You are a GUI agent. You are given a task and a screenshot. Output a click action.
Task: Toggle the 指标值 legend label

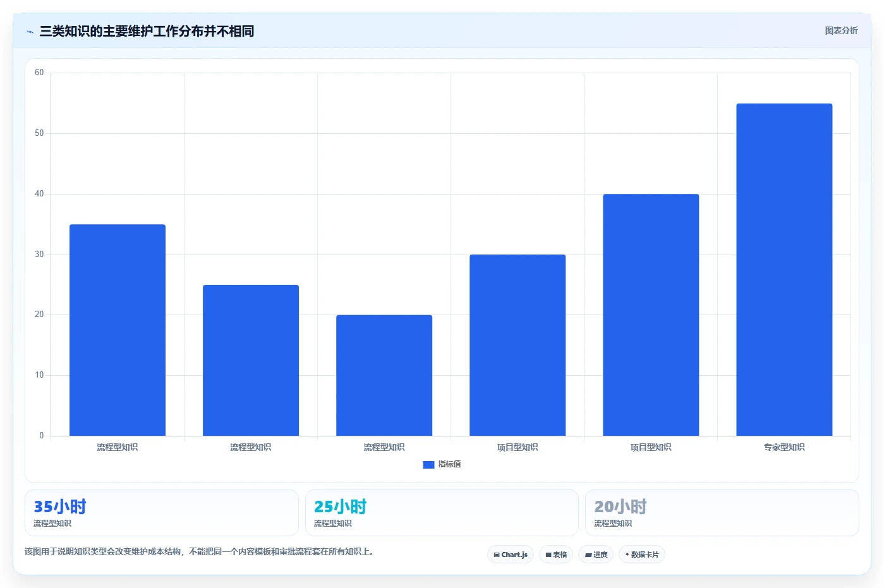click(449, 464)
